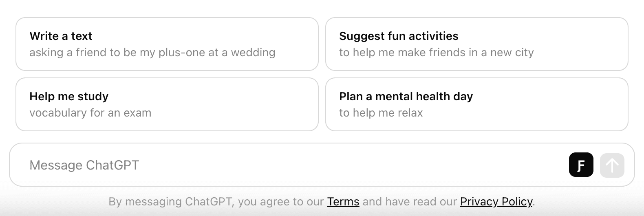Click "vocabulary for an exam" subtitle
Image resolution: width=644 pixels, height=216 pixels.
(x=90, y=113)
